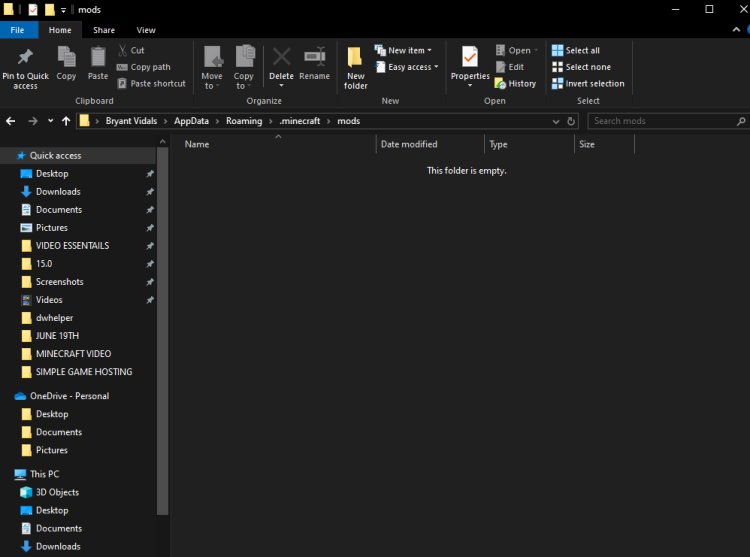Go forward with the forward arrow
The height and width of the screenshot is (557, 750).
click(33, 121)
